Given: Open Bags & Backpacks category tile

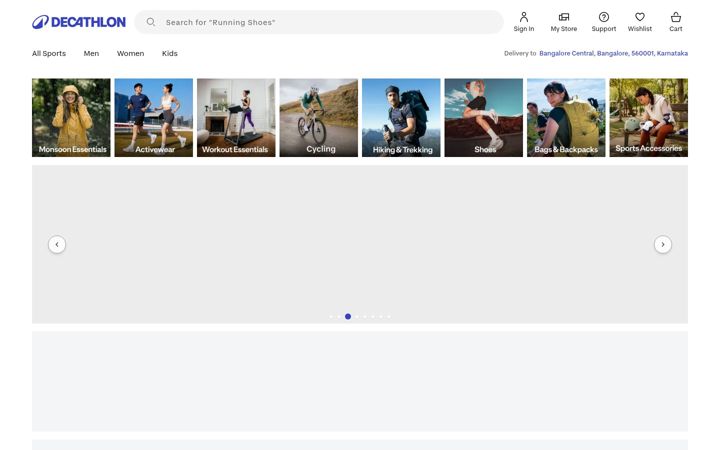Looking at the screenshot, I should coord(566,118).
